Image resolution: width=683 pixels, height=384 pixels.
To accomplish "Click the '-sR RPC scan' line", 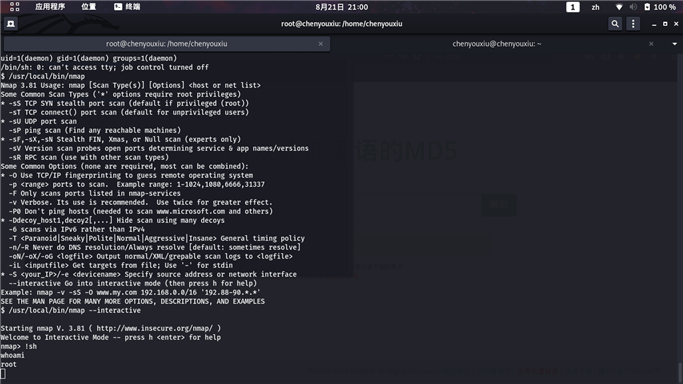I will [x=88, y=158].
